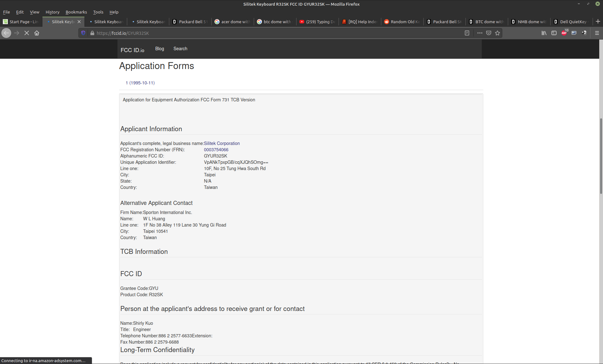Open the Firefox Account icon
The image size is (603, 364).
tap(584, 33)
